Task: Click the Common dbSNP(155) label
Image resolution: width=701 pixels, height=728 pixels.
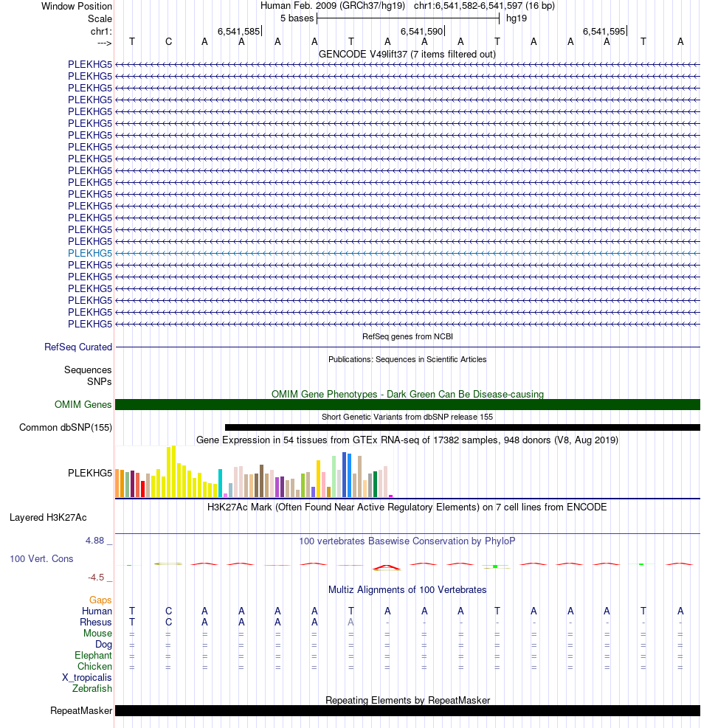Action: (66, 427)
